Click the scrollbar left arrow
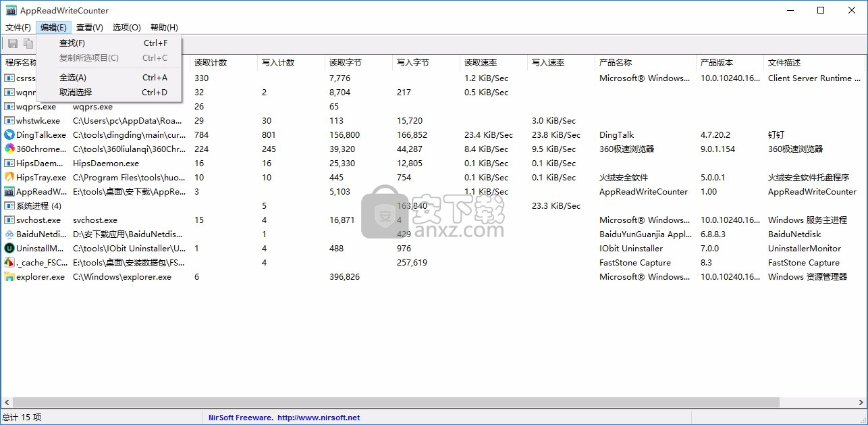This screenshot has height=425, width=868. 6,403
